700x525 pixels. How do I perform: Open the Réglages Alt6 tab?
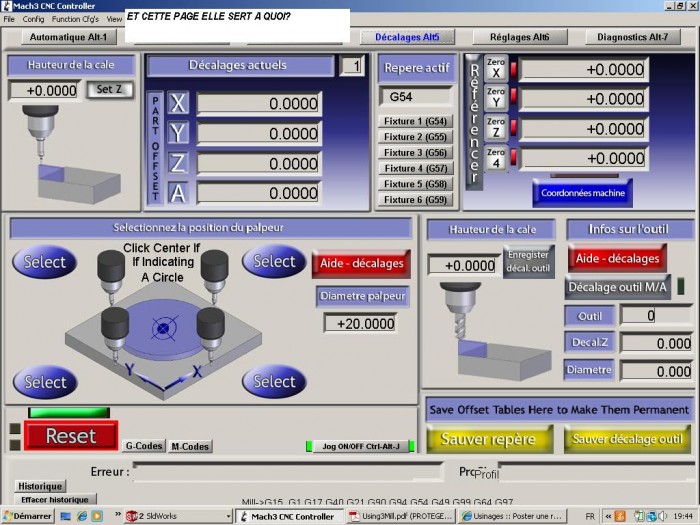click(520, 37)
